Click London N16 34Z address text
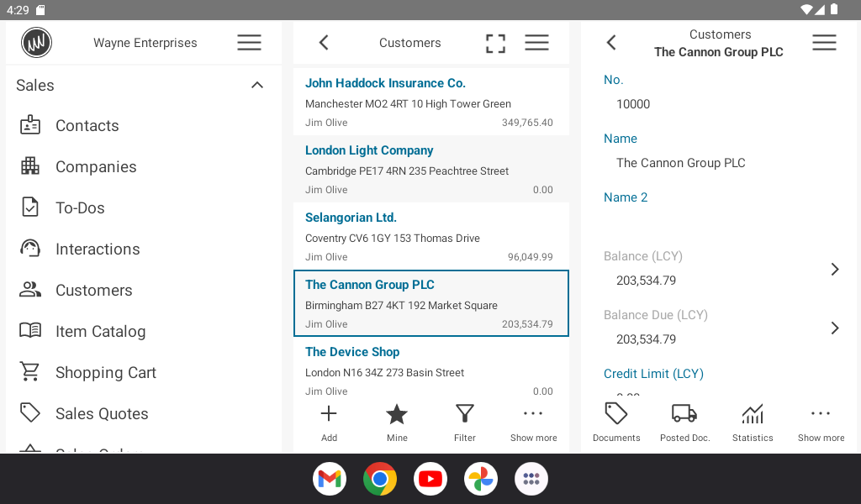 pyautogui.click(x=384, y=372)
